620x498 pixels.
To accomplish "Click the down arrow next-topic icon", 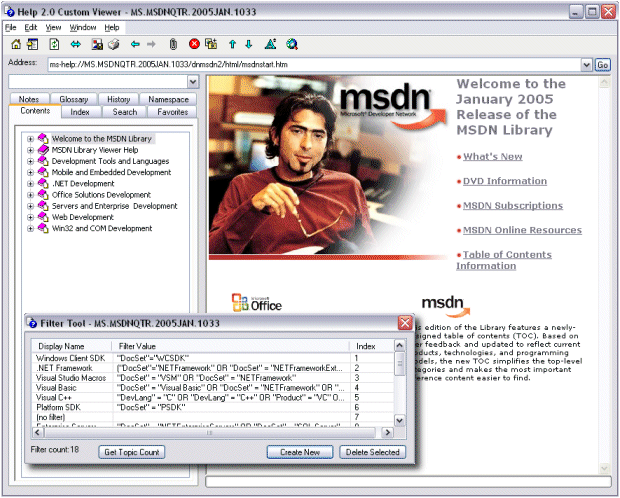I will [249, 45].
